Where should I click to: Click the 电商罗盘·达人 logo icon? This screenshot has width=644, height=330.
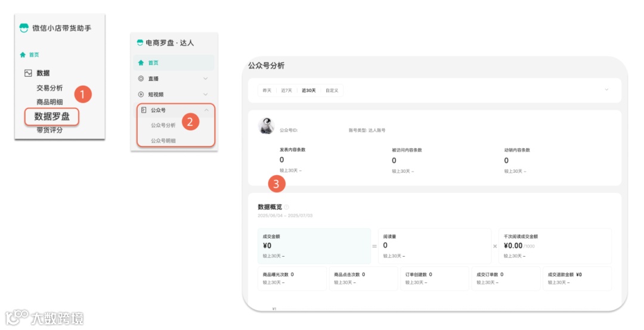tap(140, 42)
